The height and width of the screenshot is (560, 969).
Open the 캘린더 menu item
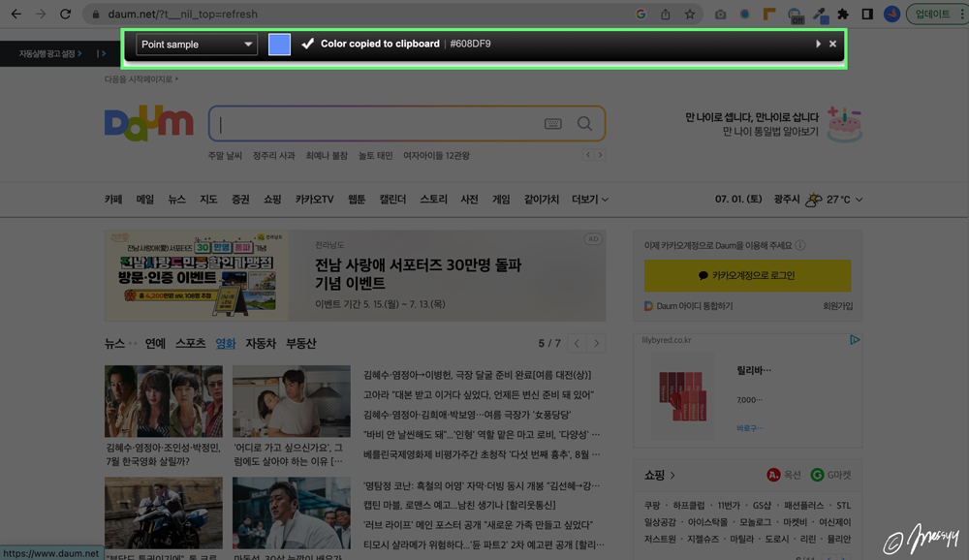pos(392,199)
